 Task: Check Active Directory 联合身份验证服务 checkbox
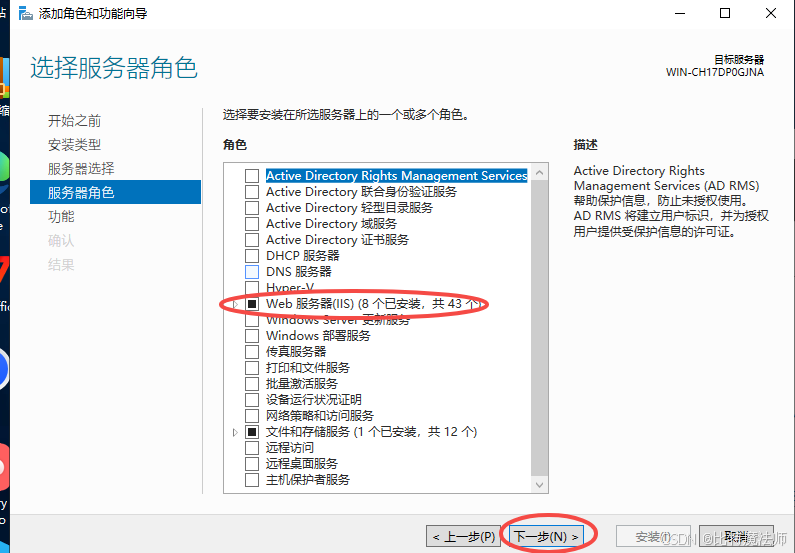[x=252, y=192]
